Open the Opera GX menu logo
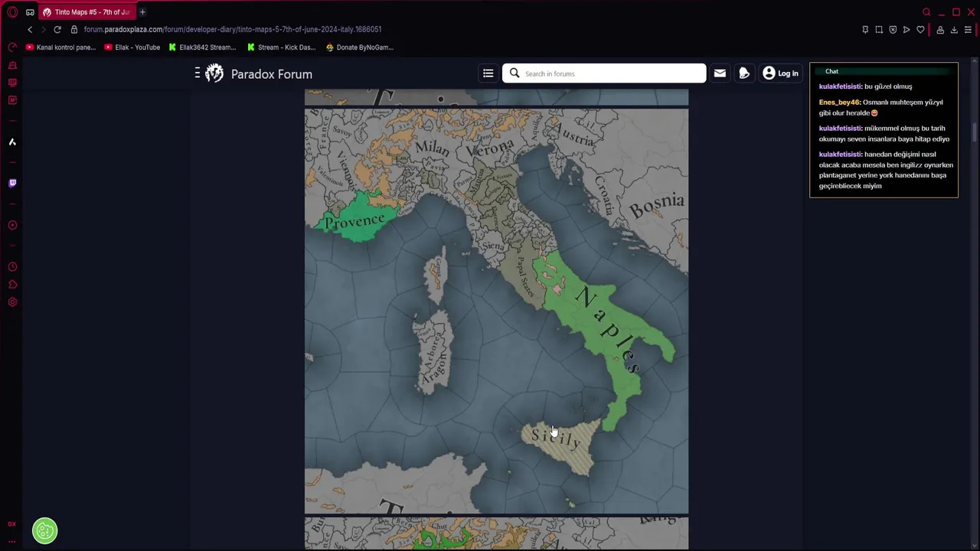 [12, 12]
